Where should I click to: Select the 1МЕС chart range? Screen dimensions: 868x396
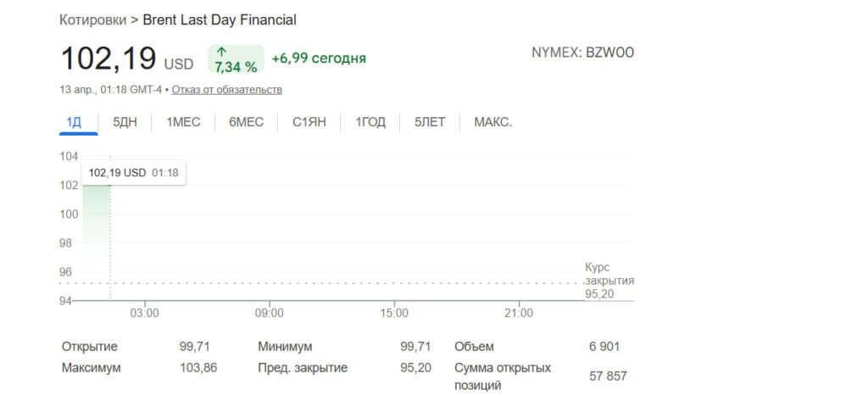click(183, 122)
